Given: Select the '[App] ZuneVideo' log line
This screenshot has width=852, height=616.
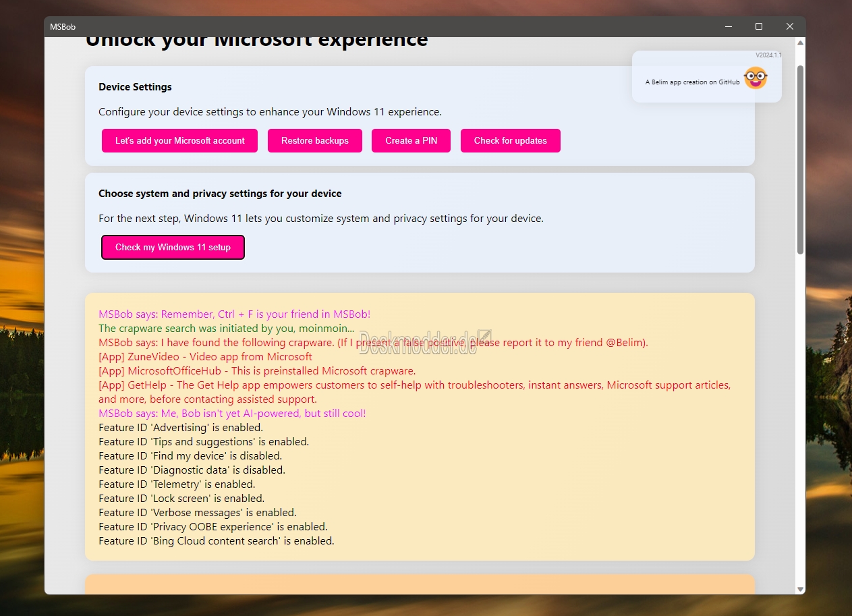Looking at the screenshot, I should [x=205, y=356].
